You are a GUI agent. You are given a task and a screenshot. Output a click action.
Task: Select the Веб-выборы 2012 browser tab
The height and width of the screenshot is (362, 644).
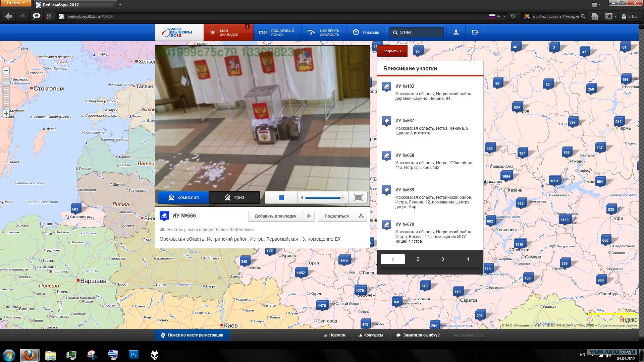point(75,5)
